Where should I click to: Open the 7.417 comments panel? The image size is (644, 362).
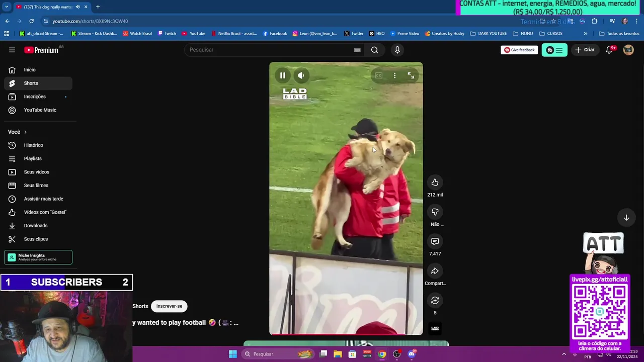point(435,241)
